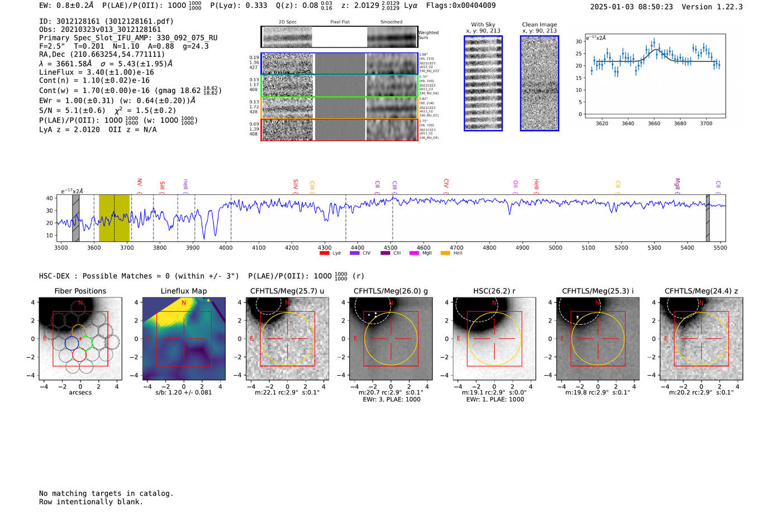Click the red Lyα legend swatch
The image size is (782, 532).
[x=324, y=253]
